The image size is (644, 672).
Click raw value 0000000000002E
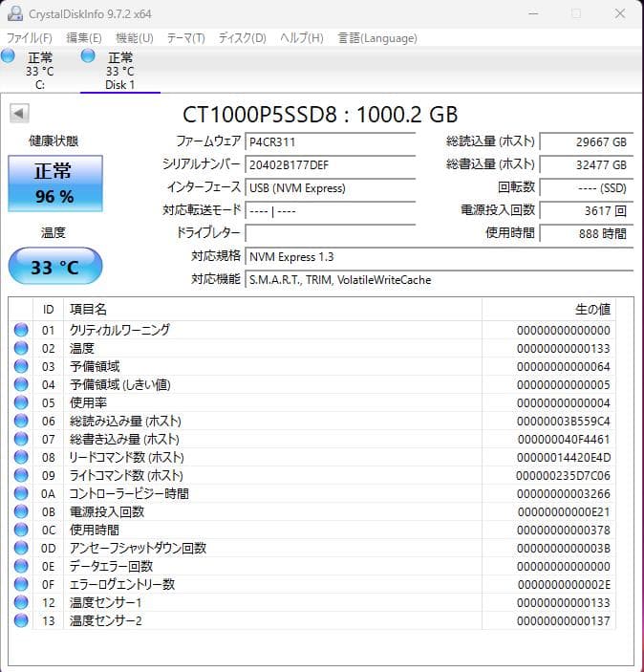[564, 585]
